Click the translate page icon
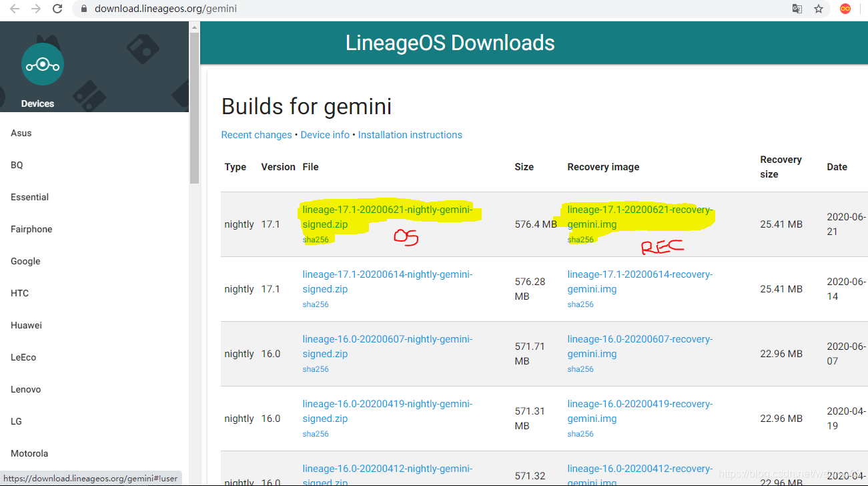Screen dimensions: 868x486 797,9
